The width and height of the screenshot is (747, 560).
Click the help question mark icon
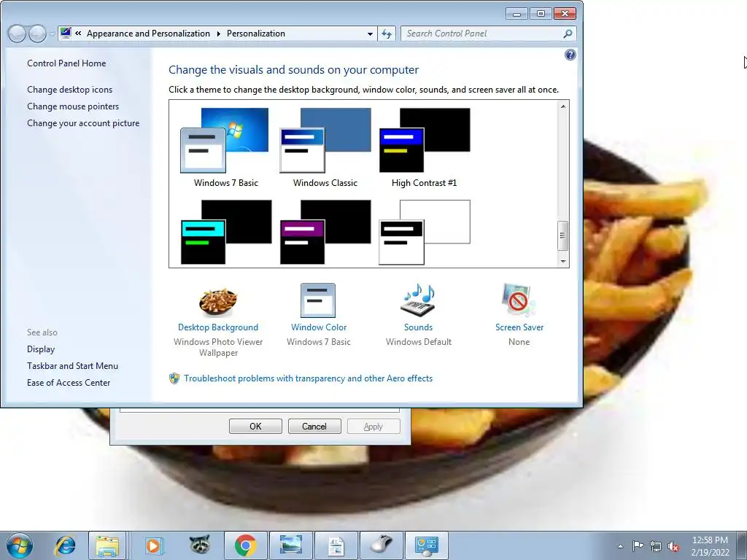570,55
